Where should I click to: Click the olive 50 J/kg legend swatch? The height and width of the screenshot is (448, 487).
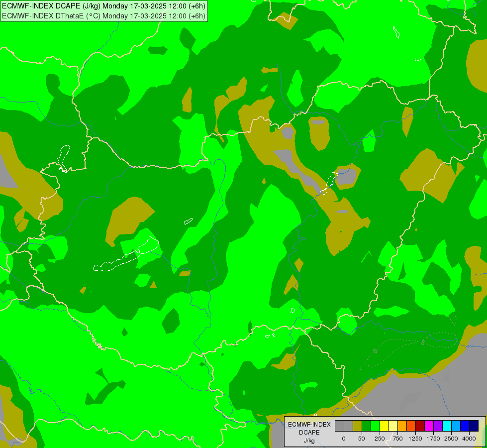tap(358, 426)
